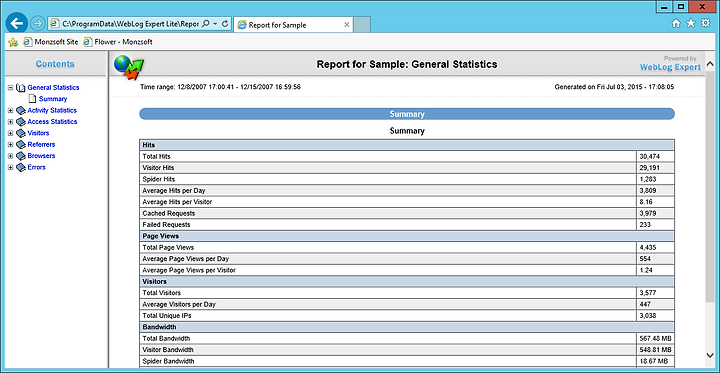The image size is (720, 373).
Task: Click the Internet Explorer icon on the Monzsoft Site favorite
Action: pyautogui.click(x=28, y=42)
